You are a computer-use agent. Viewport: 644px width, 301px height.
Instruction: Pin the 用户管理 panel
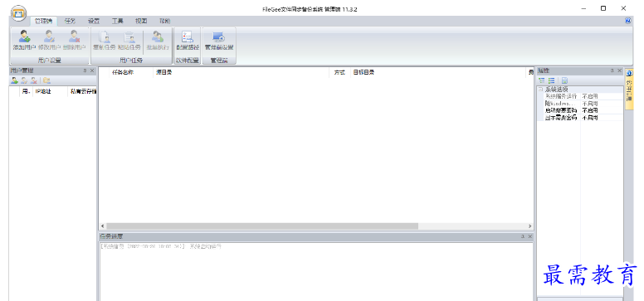tap(85, 70)
